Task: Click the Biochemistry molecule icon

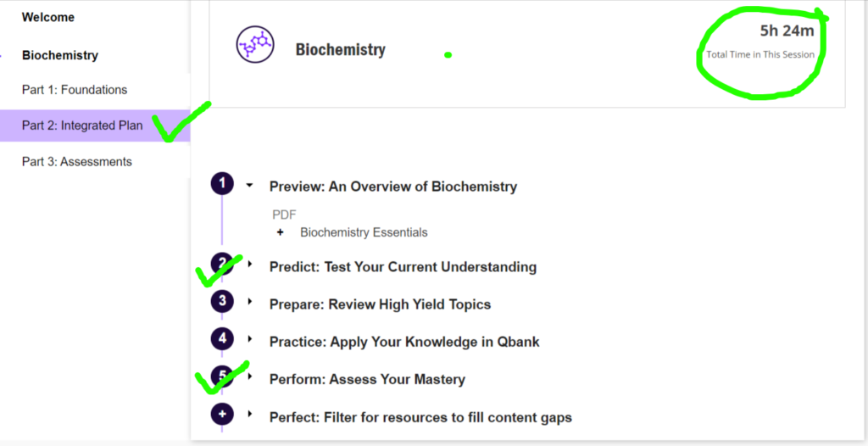Action: [255, 45]
